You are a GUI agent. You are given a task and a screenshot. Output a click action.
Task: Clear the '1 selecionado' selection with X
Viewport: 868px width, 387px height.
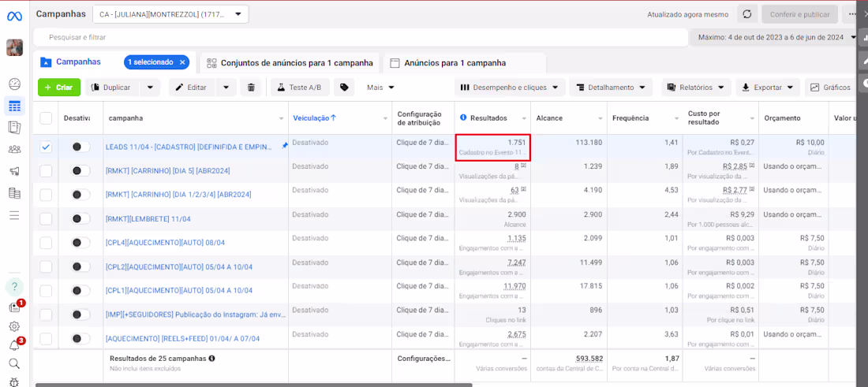click(x=182, y=62)
